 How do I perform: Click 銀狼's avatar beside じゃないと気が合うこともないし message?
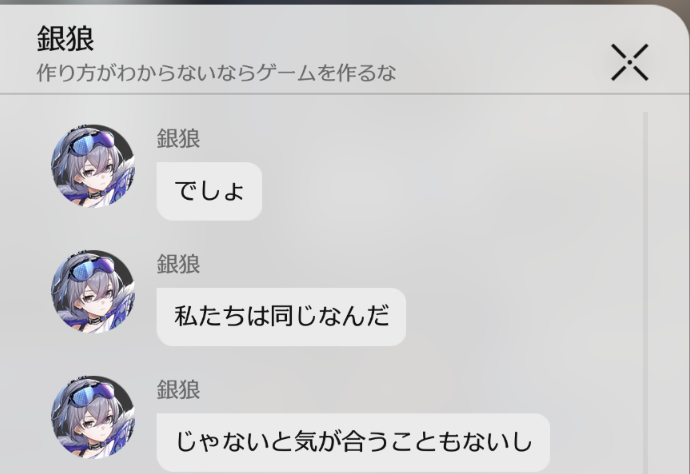[x=93, y=417]
